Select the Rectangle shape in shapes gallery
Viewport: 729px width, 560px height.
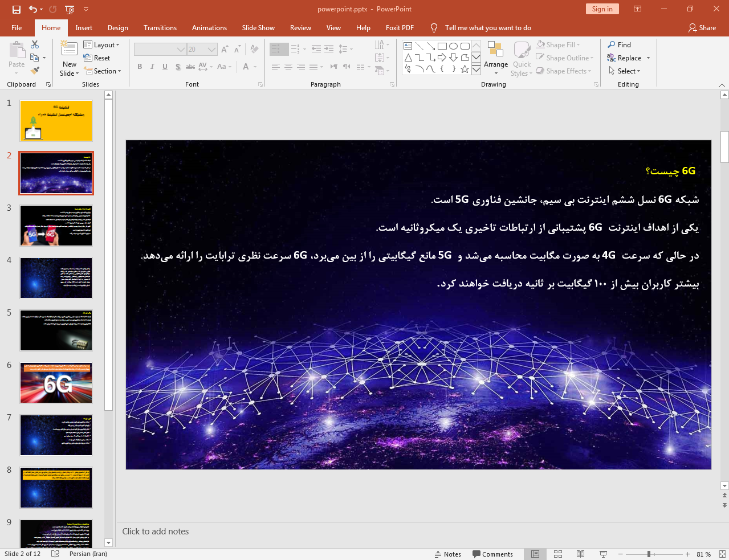tap(442, 46)
